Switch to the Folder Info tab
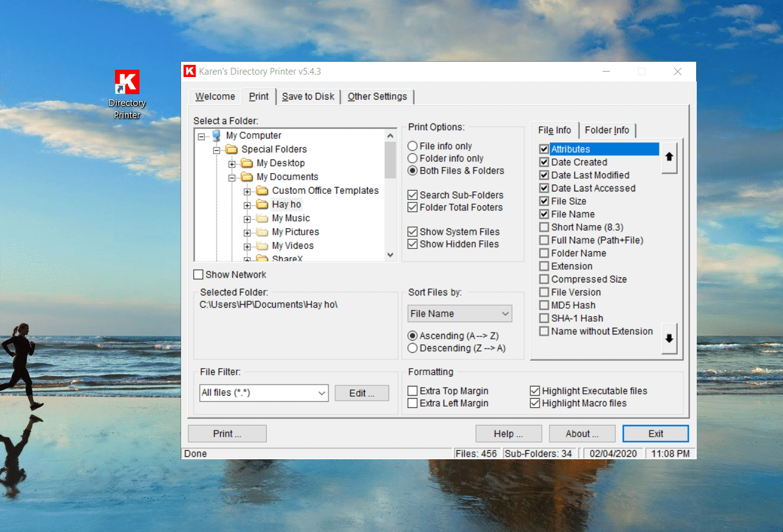Viewport: 783px width, 532px height. click(607, 130)
